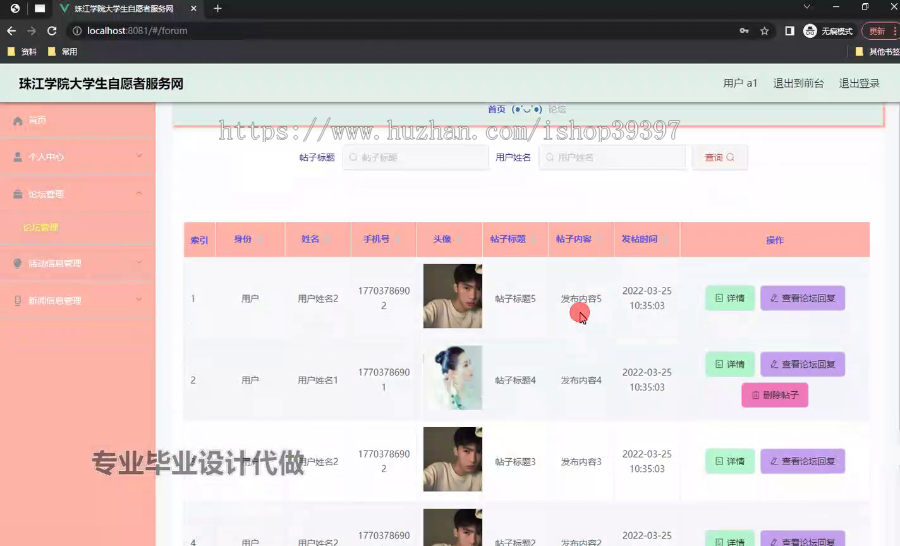Toggle the browser side panel icon
Image resolution: width=900 pixels, height=546 pixels.
click(x=790, y=31)
